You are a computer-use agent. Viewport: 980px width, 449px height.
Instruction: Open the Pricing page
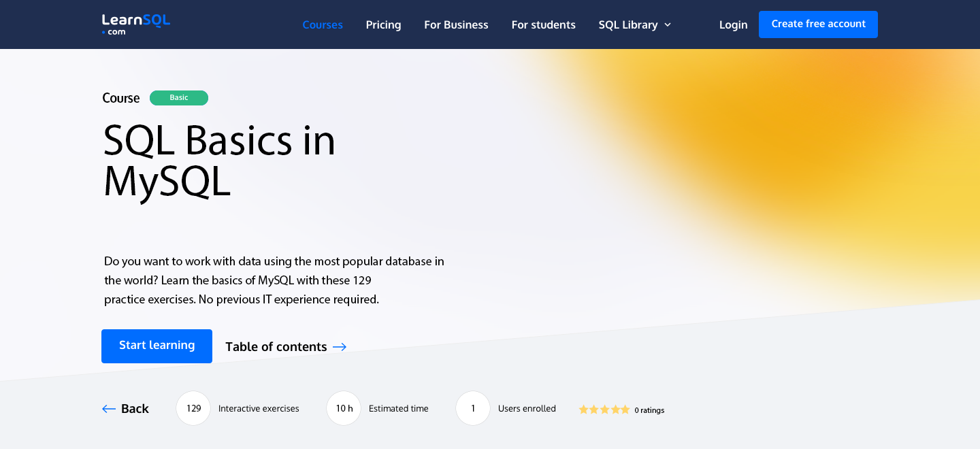click(383, 24)
